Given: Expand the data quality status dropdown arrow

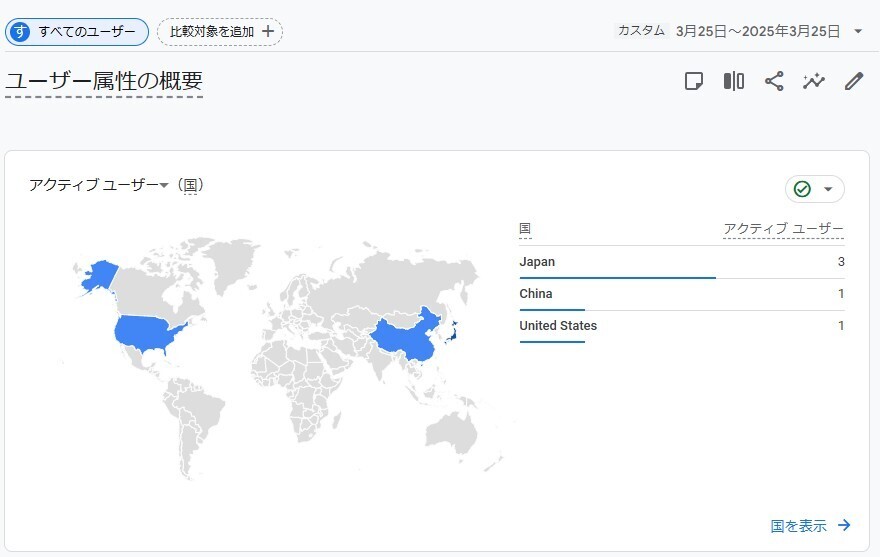Looking at the screenshot, I should tap(828, 189).
